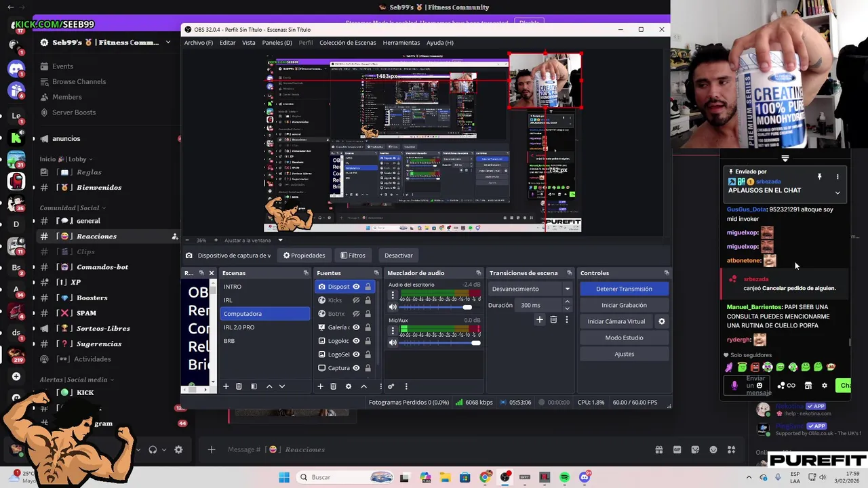The width and height of the screenshot is (868, 488).
Task: Unlock the Disposit source lock
Action: [x=368, y=287]
